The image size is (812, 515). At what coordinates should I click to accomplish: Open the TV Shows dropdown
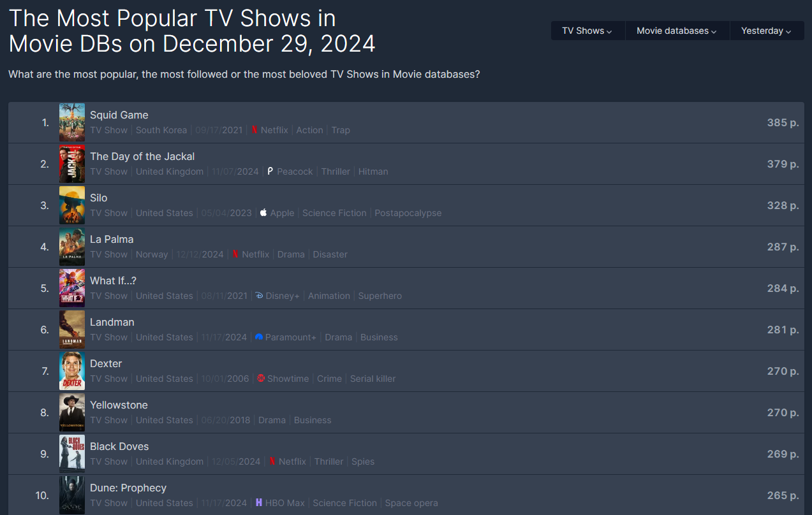click(587, 31)
